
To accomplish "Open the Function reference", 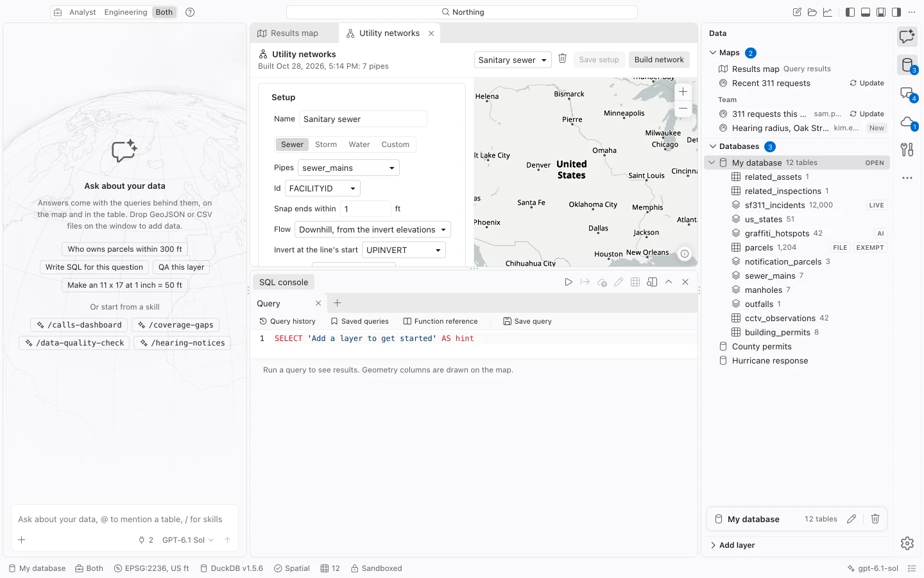I will click(x=440, y=321).
